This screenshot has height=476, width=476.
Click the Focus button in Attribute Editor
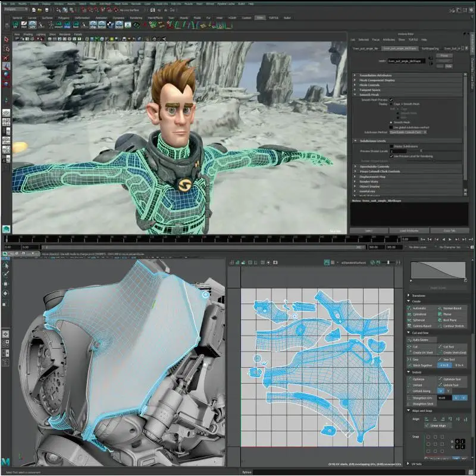(444, 56)
